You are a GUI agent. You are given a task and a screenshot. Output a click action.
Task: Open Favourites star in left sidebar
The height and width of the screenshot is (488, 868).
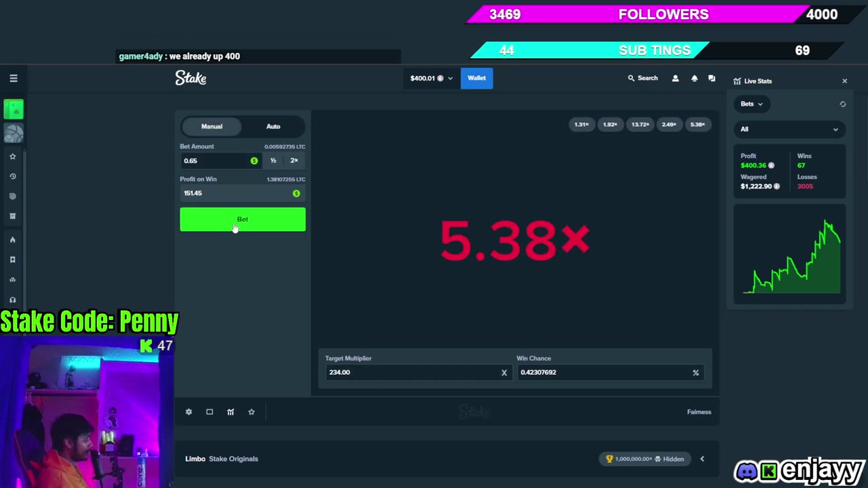(x=12, y=157)
